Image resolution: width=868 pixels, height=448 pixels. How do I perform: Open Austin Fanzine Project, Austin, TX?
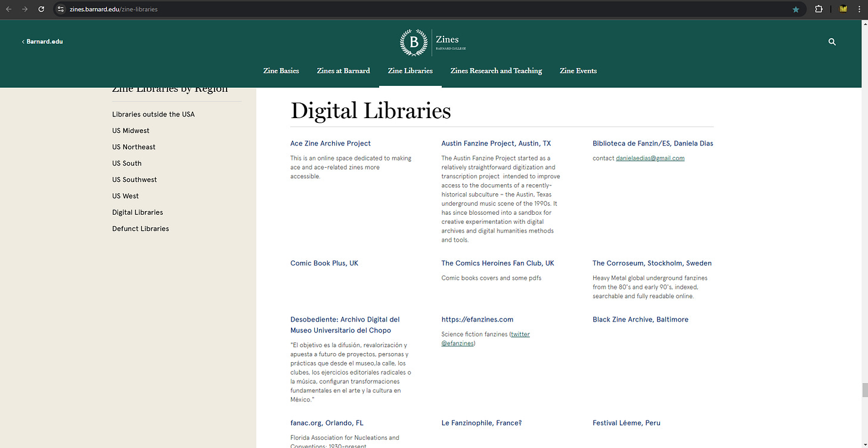click(496, 143)
